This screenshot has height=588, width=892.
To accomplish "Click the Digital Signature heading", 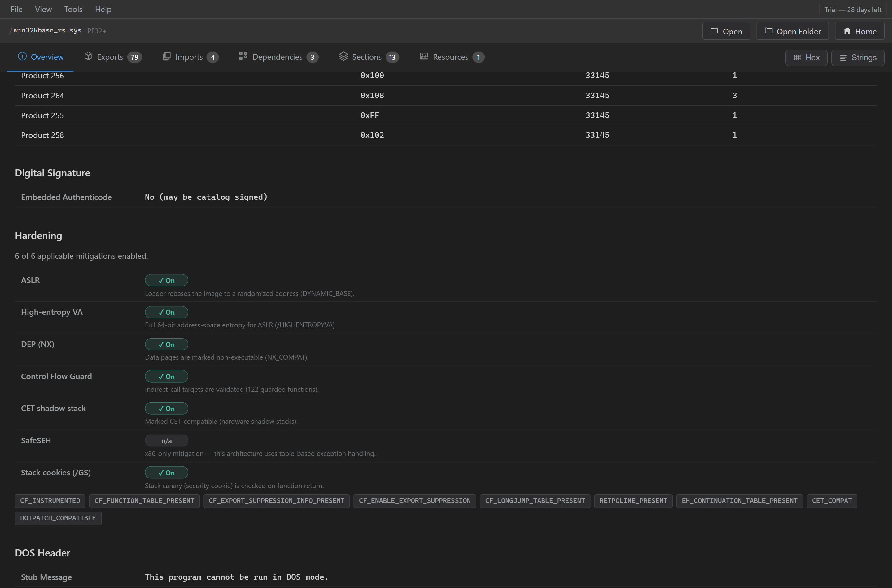I will click(x=53, y=173).
